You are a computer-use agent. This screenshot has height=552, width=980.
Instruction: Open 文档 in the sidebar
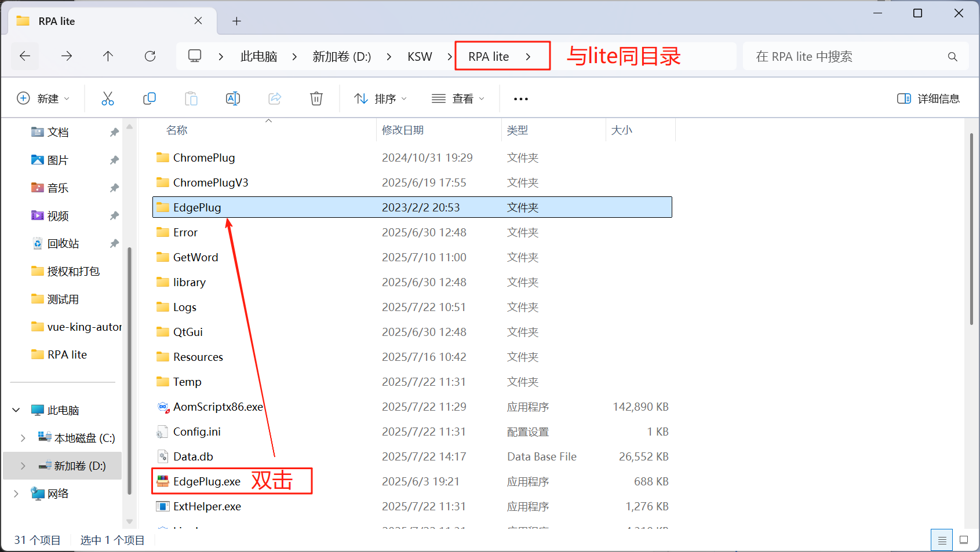pyautogui.click(x=57, y=132)
